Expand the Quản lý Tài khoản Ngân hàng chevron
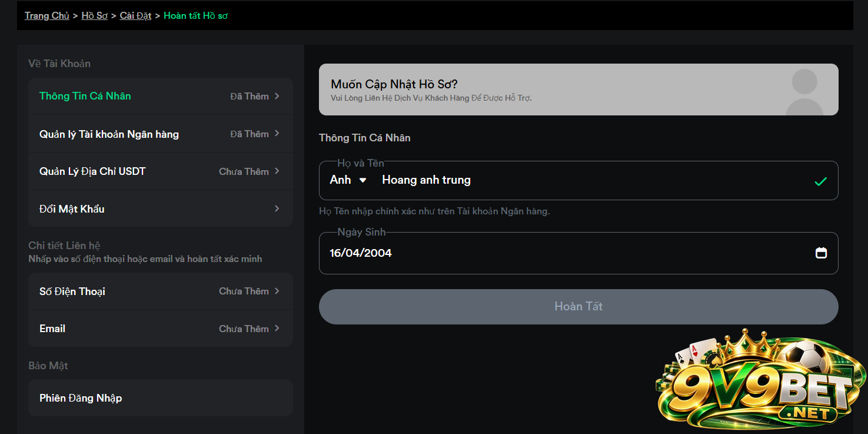 click(277, 134)
